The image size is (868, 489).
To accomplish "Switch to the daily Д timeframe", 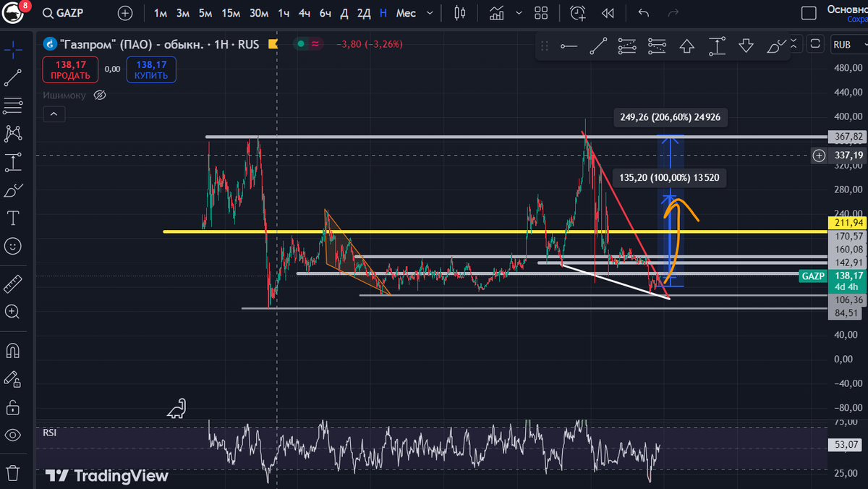I will (x=344, y=13).
